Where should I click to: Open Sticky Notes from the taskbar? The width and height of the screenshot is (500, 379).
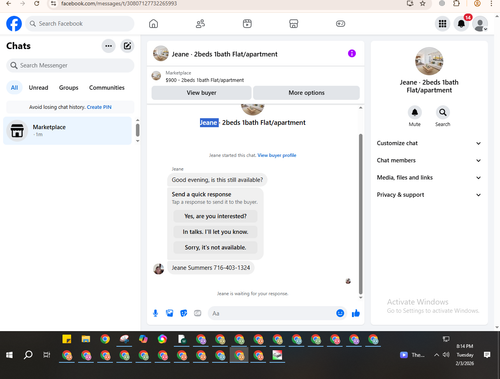pos(67,339)
